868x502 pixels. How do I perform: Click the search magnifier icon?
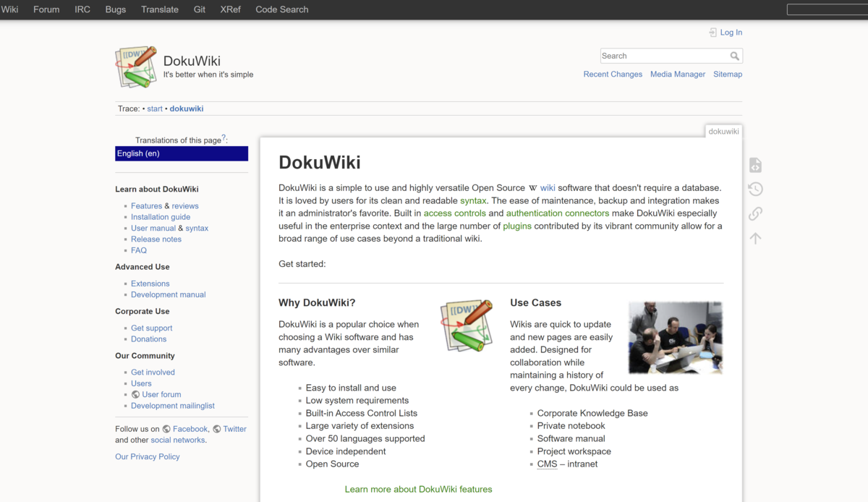(735, 56)
